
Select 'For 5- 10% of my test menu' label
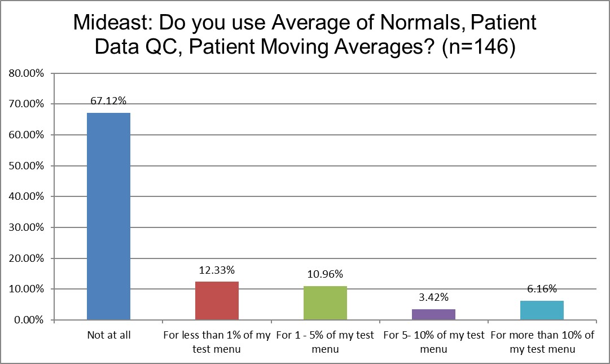tap(433, 342)
